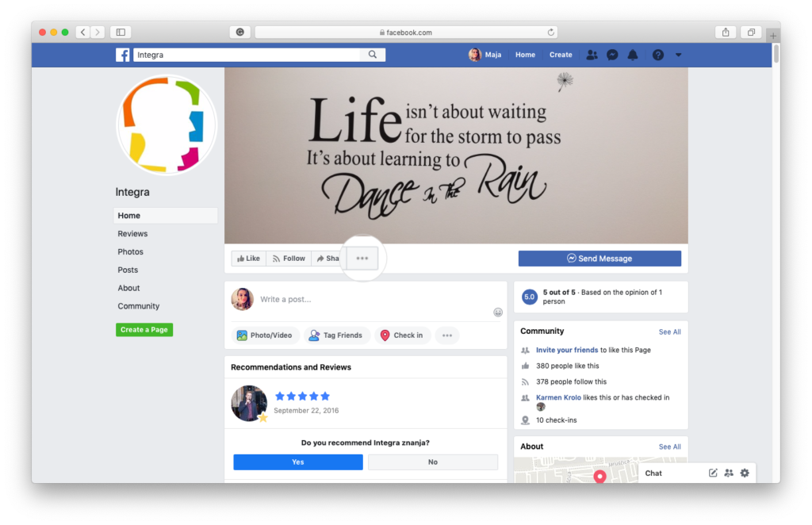Open the friend requests icon

pyautogui.click(x=592, y=55)
